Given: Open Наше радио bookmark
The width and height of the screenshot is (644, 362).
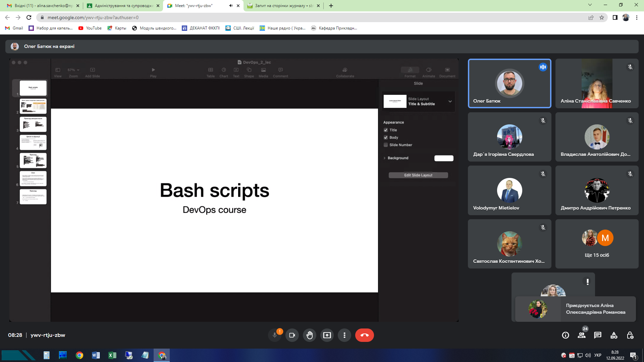Looking at the screenshot, I should pyautogui.click(x=282, y=28).
